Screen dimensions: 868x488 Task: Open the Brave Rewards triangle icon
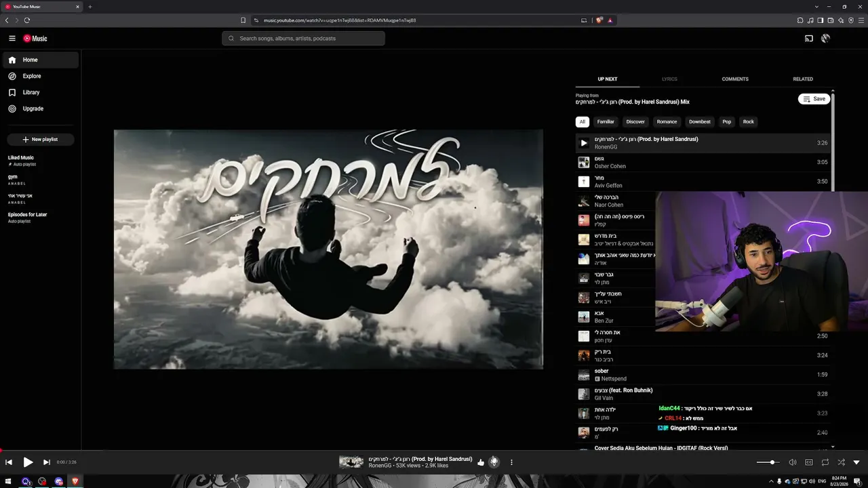click(x=610, y=20)
